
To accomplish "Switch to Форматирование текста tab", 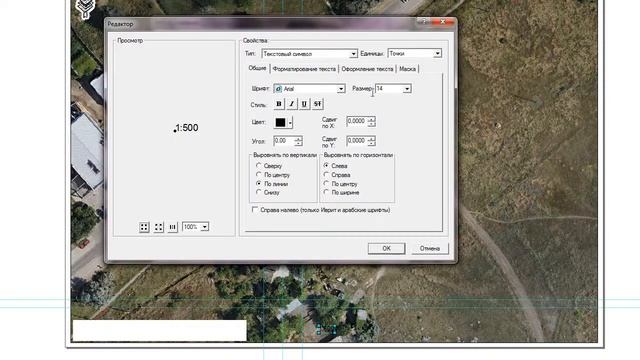I will 304,69.
